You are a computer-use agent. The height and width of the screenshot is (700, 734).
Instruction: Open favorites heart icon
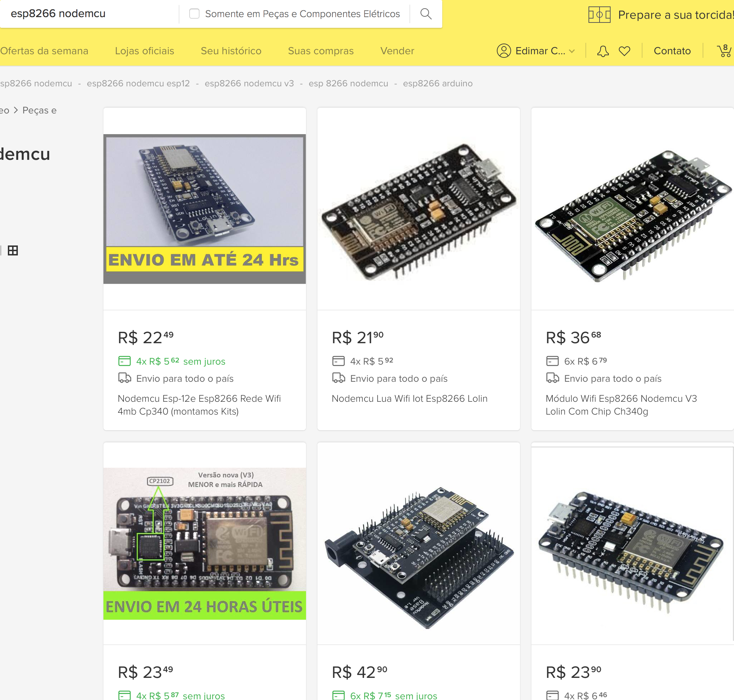(625, 51)
